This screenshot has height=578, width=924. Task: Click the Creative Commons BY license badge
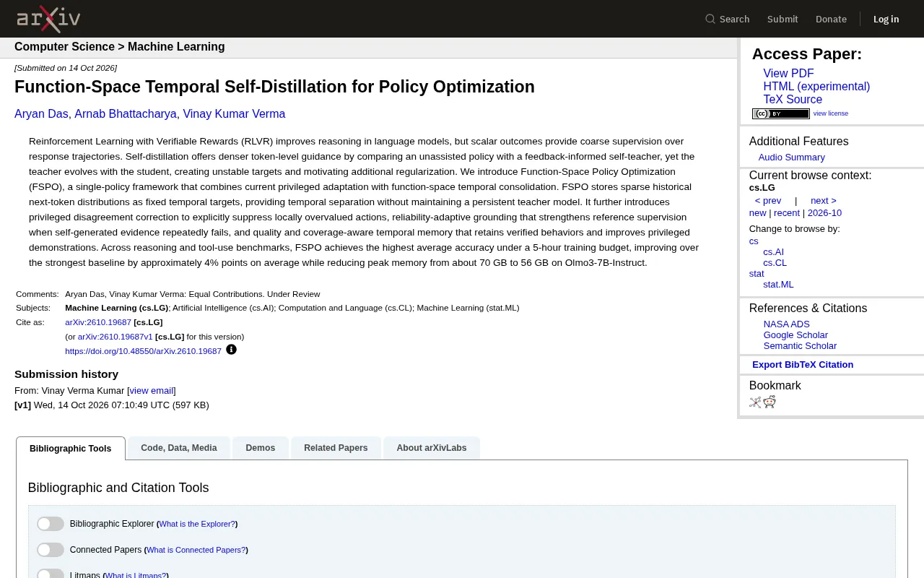[x=781, y=113]
